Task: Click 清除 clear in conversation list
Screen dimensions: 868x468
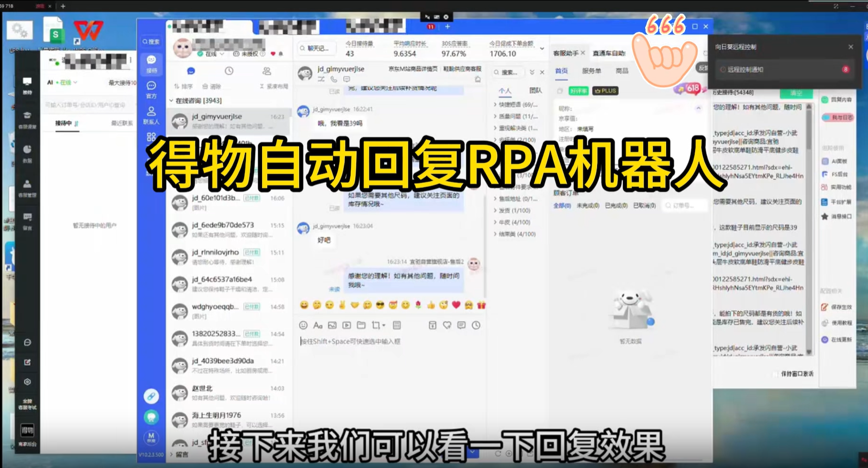Action: click(x=212, y=87)
